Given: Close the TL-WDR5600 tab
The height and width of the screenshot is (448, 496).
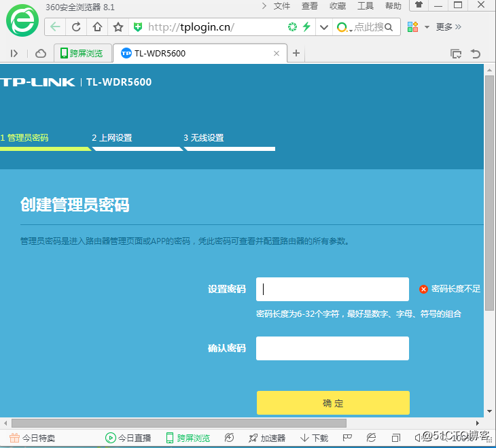Looking at the screenshot, I should [x=277, y=53].
